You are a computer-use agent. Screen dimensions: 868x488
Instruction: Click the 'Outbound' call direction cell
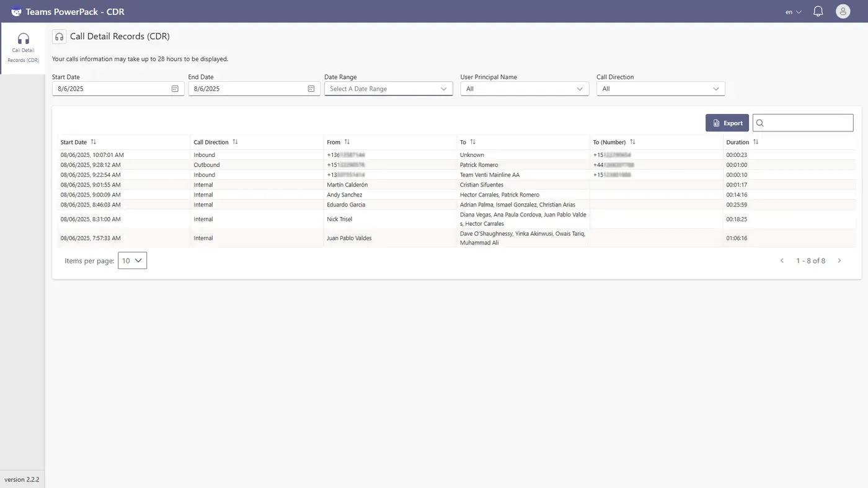(x=206, y=165)
